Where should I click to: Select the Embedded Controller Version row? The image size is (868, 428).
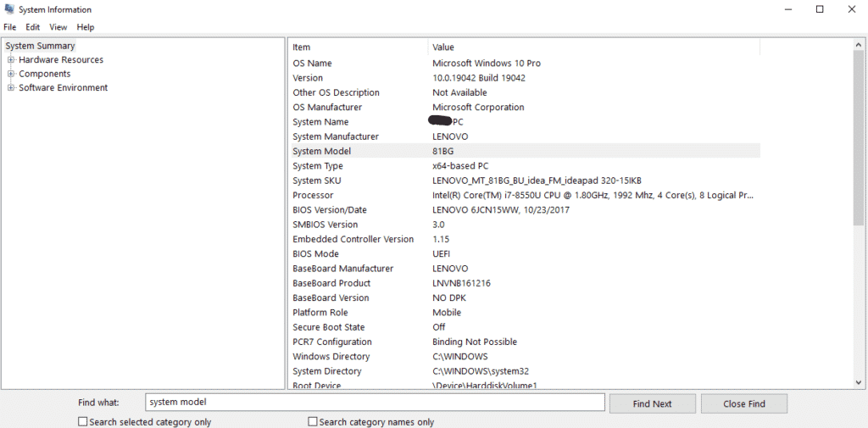click(x=525, y=239)
